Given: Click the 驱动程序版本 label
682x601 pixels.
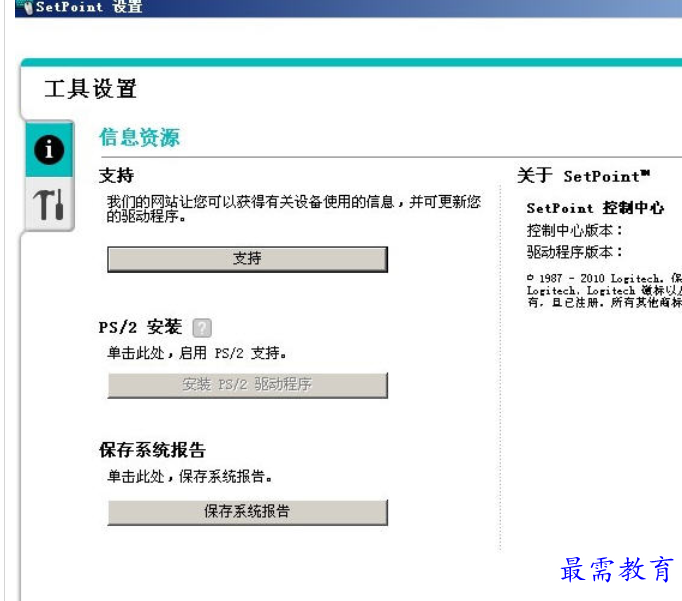Looking at the screenshot, I should (575, 252).
